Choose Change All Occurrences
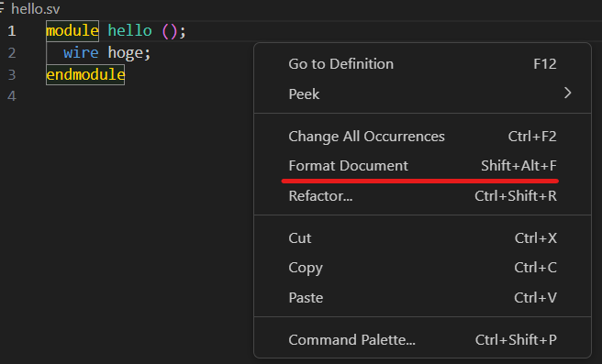602x364 pixels. 422,137
